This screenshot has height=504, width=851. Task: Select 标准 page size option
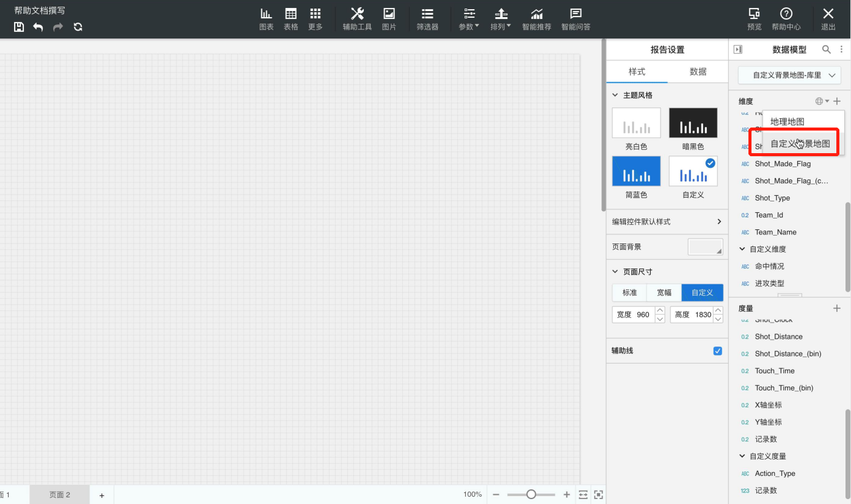pos(629,292)
